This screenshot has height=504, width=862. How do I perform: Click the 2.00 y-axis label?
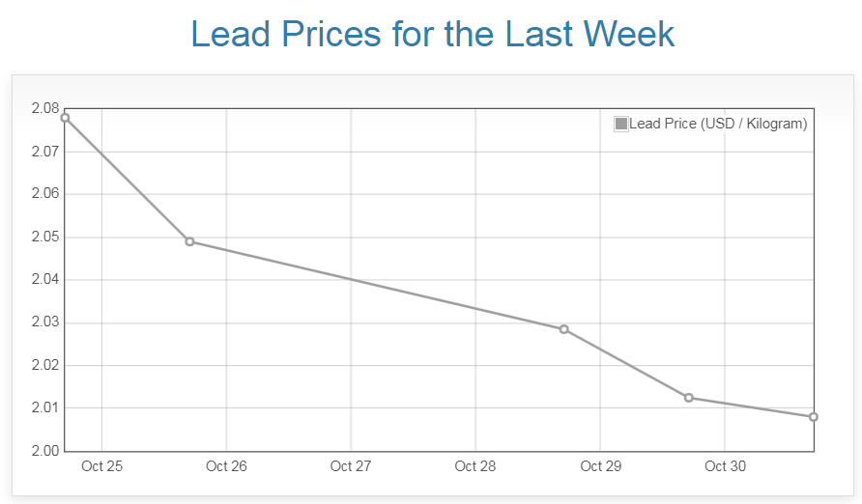point(45,451)
